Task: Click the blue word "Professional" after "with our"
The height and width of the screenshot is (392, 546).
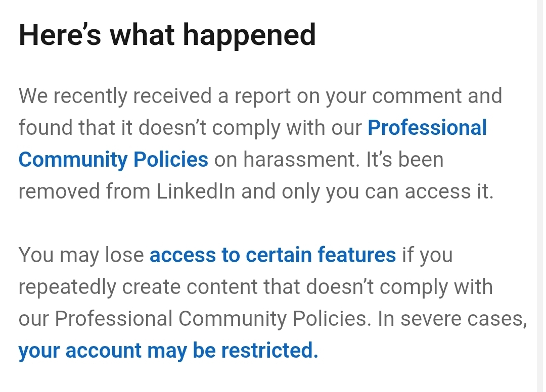Action: (427, 128)
